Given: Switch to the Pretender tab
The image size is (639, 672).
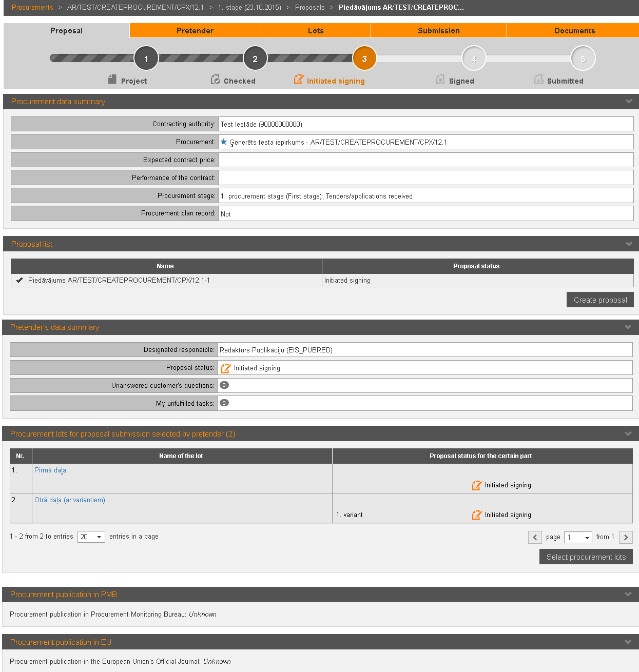Looking at the screenshot, I should tap(195, 31).
